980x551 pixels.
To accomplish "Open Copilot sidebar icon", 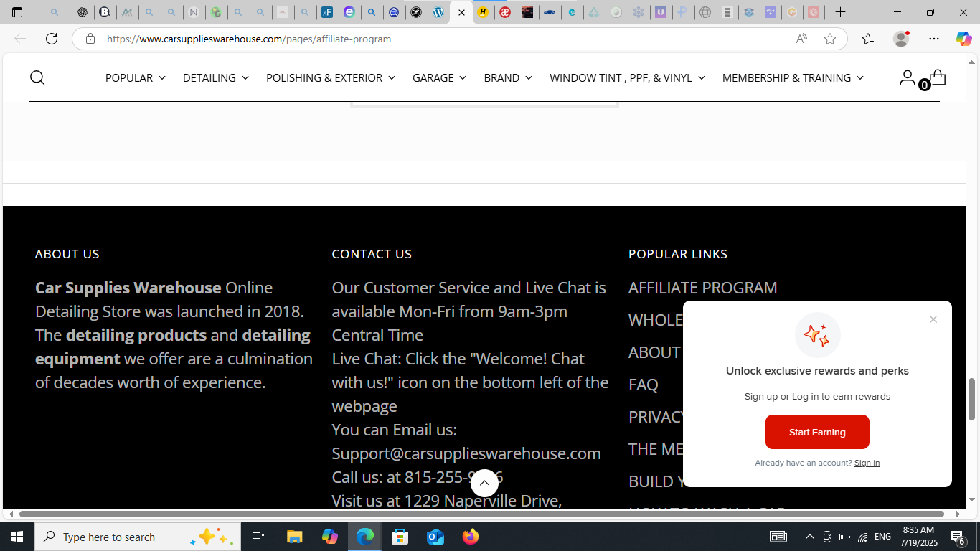I will point(963,39).
